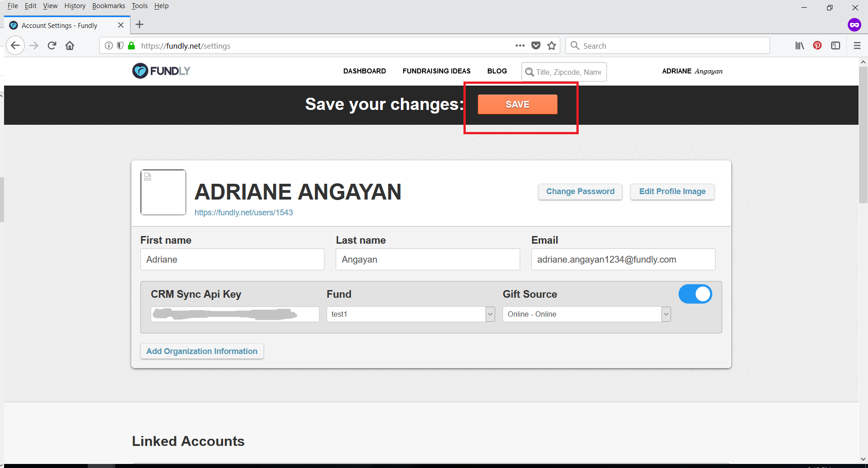Screen dimensions: 868x468
Task: Open the Help menu
Action: (161, 6)
